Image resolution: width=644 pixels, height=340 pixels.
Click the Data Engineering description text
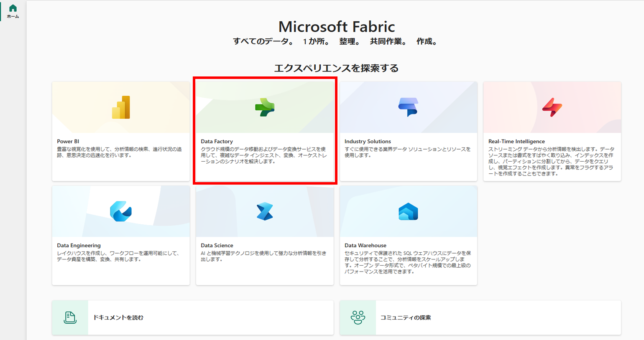pyautogui.click(x=118, y=256)
